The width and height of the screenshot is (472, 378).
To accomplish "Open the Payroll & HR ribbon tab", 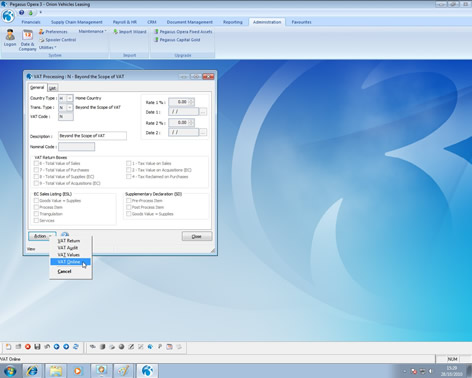I will (125, 22).
